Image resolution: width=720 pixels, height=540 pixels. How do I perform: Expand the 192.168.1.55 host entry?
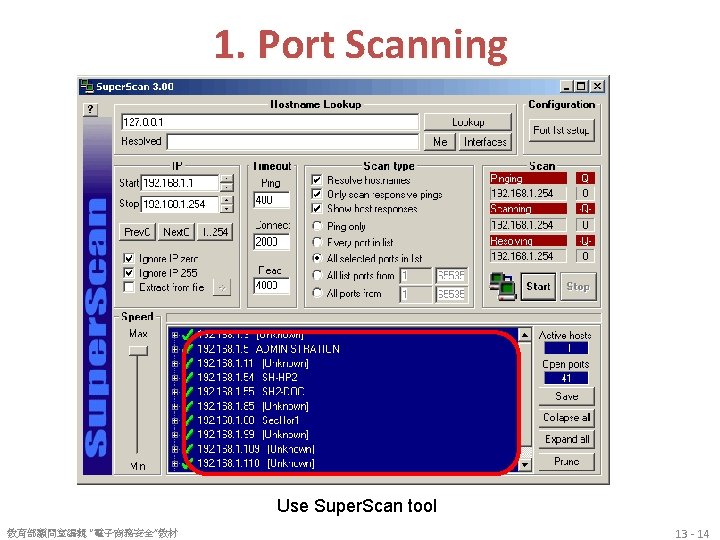click(x=175, y=392)
